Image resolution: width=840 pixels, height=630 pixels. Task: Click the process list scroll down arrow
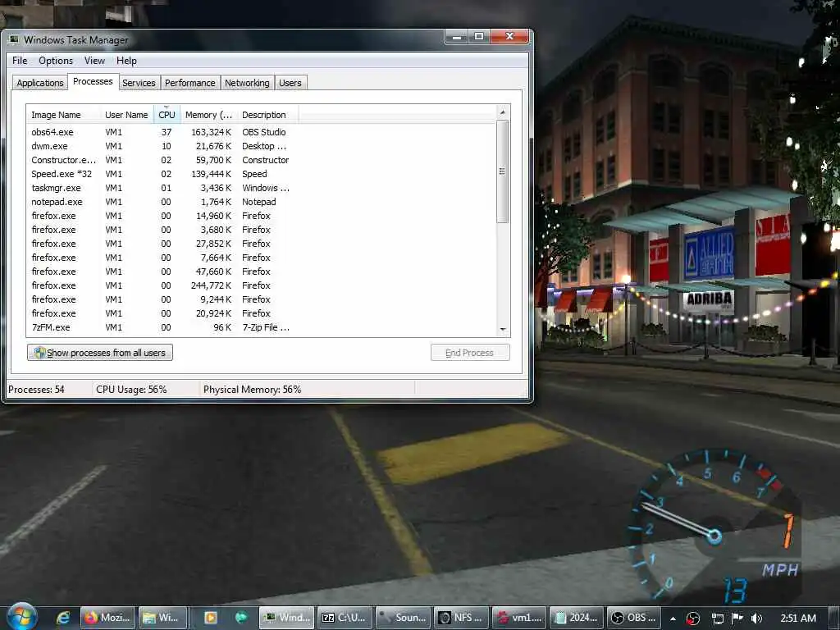pos(503,330)
